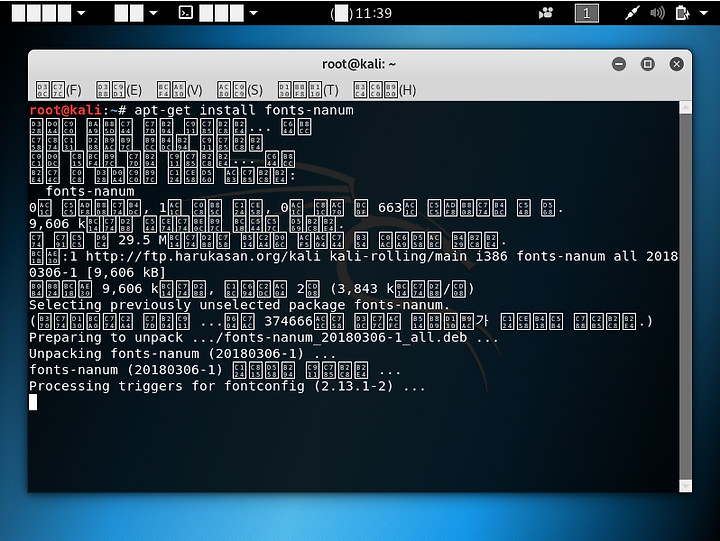The height and width of the screenshot is (541, 720).
Task: Expand the terminal app menu arrow
Action: point(253,13)
